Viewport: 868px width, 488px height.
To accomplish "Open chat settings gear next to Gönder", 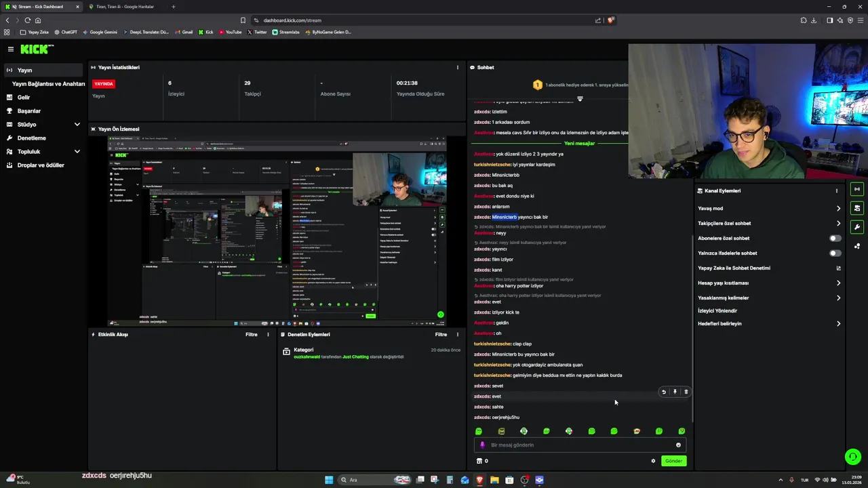I will tap(653, 461).
